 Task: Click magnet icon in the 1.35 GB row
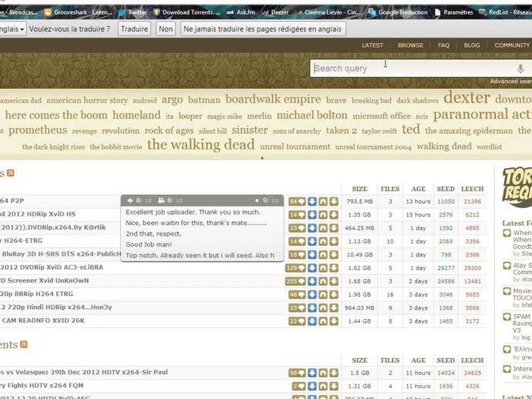[323, 215]
